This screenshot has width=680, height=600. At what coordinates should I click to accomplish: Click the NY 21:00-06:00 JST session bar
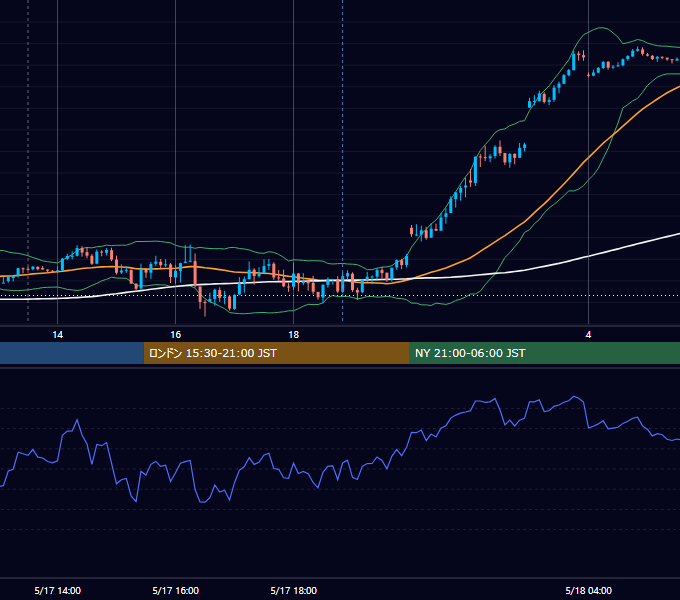click(544, 353)
